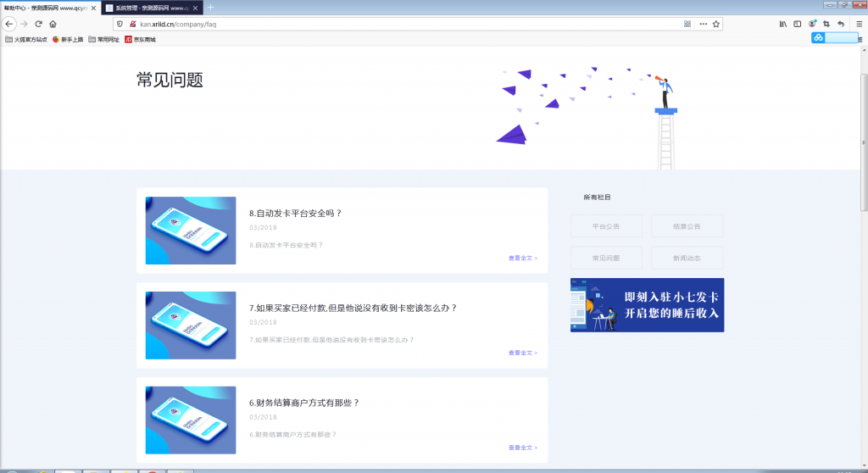Open the Firefox hamburger menu
868x473 pixels.
pyautogui.click(x=859, y=24)
